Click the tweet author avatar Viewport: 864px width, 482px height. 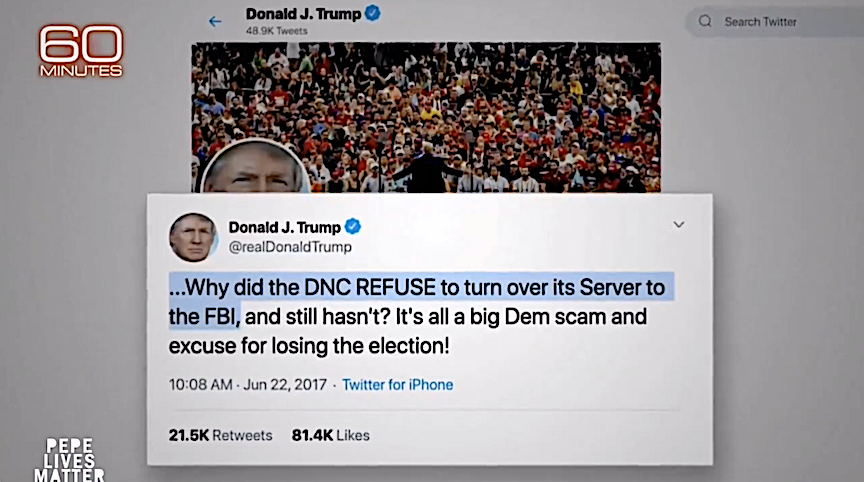point(193,237)
